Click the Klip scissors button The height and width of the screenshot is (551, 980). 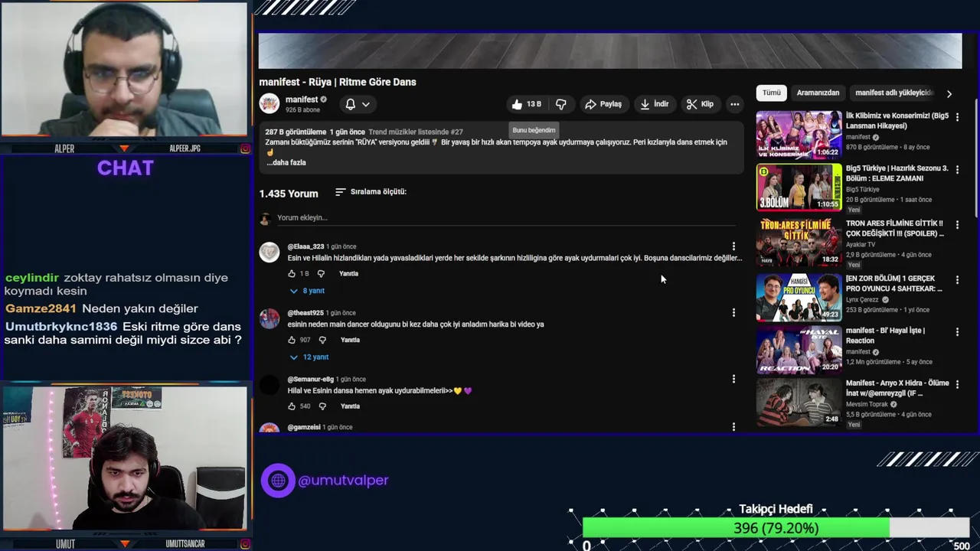[x=700, y=104]
